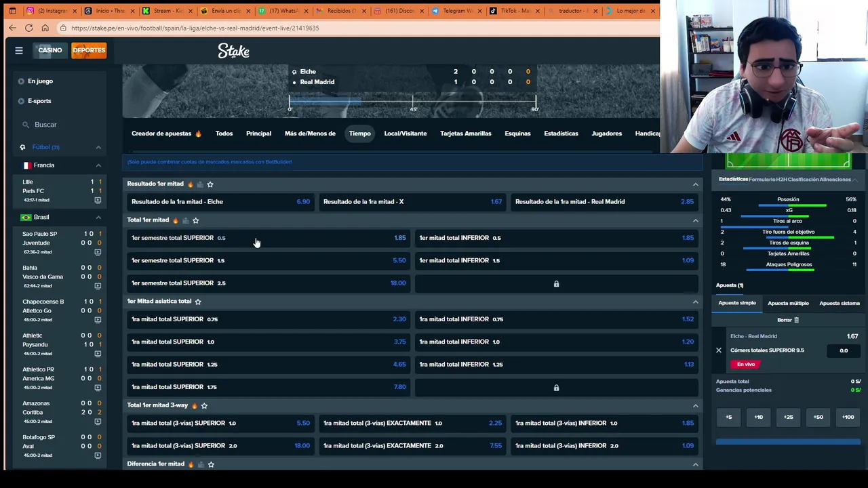The image size is (868, 488).
Task: Open En juego in sidebar
Action: [x=40, y=81]
